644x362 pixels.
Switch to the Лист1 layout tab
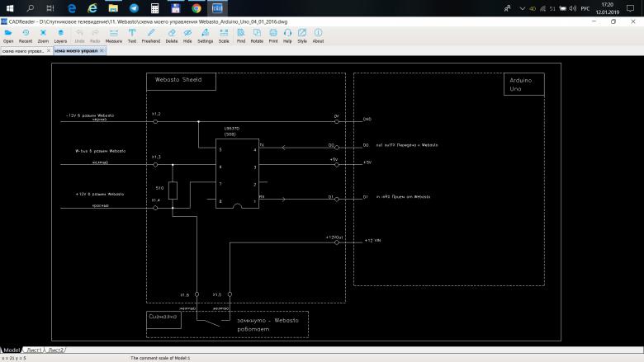click(x=34, y=350)
